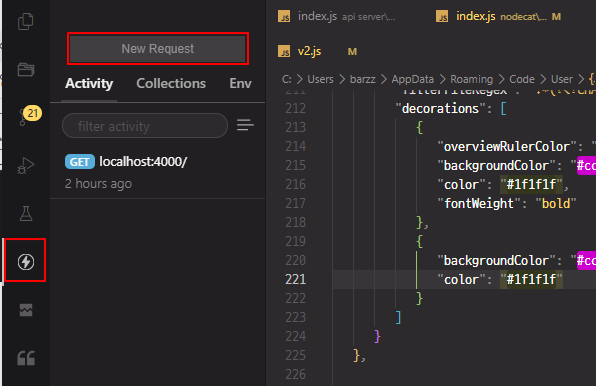Select the User breadcrumb segment
Viewport: 596px width, 386px height.
pyautogui.click(x=562, y=79)
